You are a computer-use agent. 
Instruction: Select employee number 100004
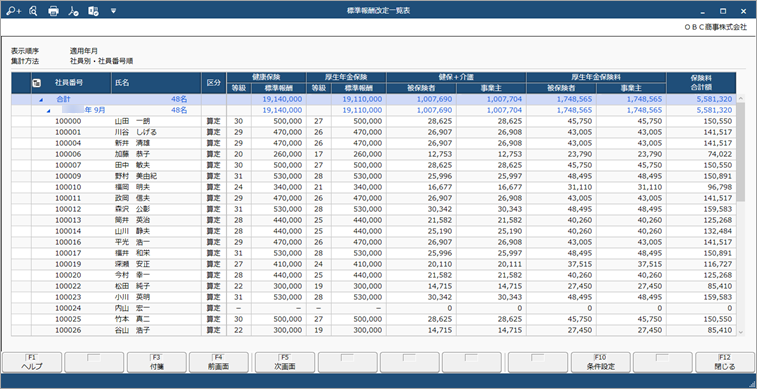click(x=68, y=143)
